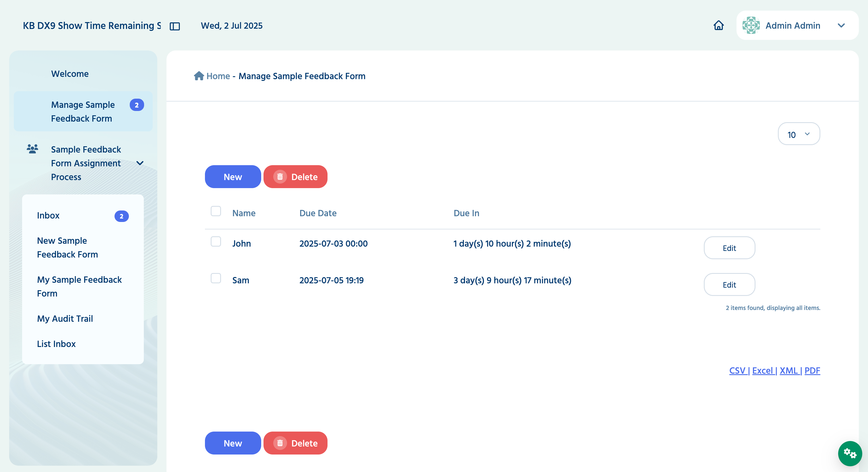Click the people group icon in the sidebar
The width and height of the screenshot is (868, 472).
[x=32, y=149]
